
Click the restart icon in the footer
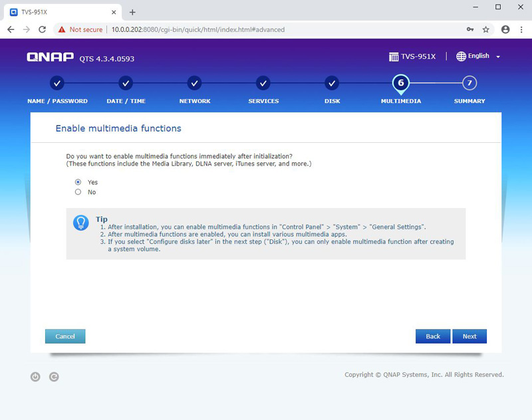(x=54, y=377)
